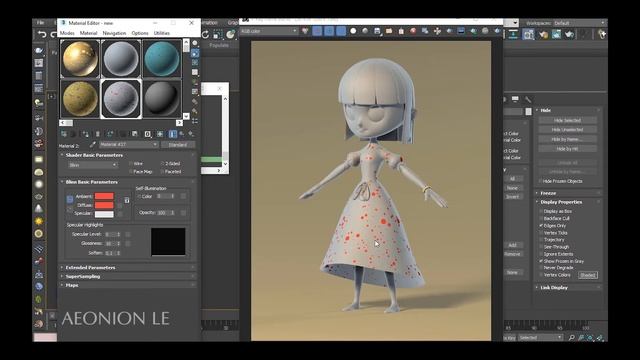Expand the Maps rollout
The height and width of the screenshot is (360, 640).
[x=72, y=285]
